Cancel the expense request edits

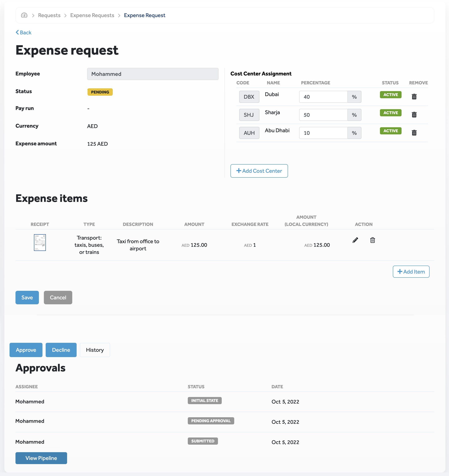click(58, 298)
